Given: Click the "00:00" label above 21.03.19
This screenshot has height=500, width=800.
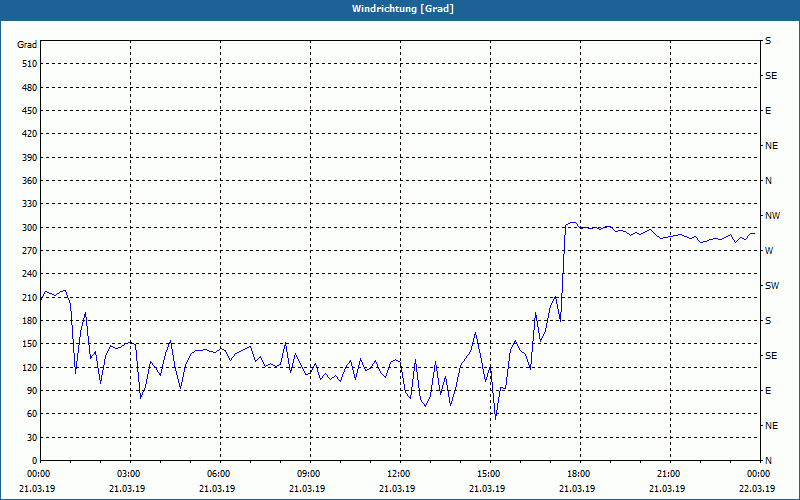Looking at the screenshot, I should click(x=38, y=474).
